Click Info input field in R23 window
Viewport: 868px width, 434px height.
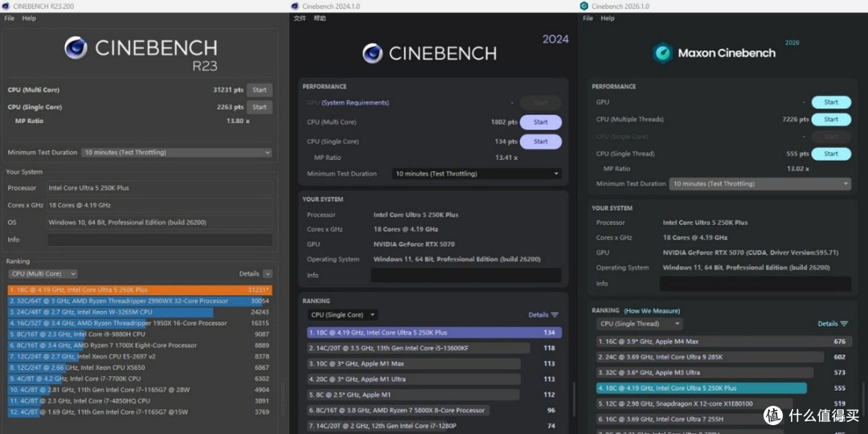pos(159,240)
